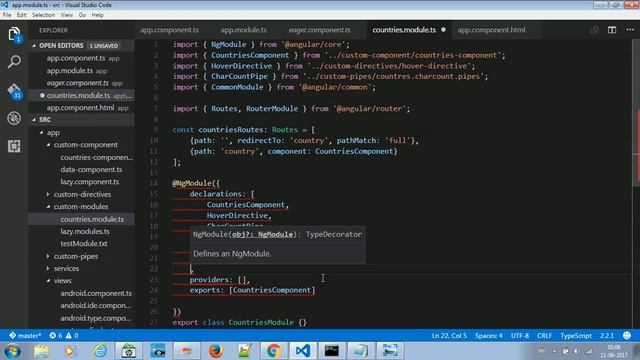
Task: Click the feedback smiley in status bar
Action: pos(627,336)
